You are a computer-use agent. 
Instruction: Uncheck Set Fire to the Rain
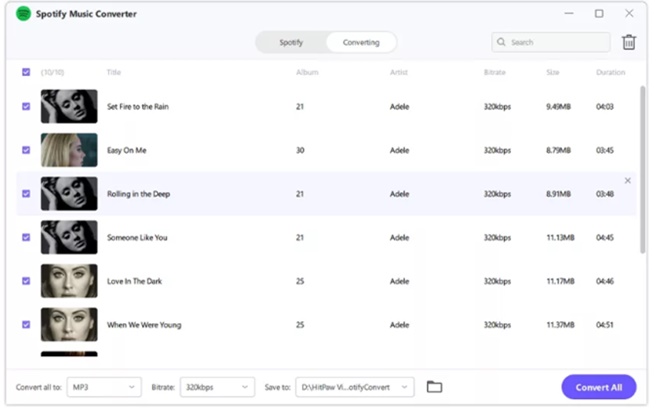[x=26, y=106]
